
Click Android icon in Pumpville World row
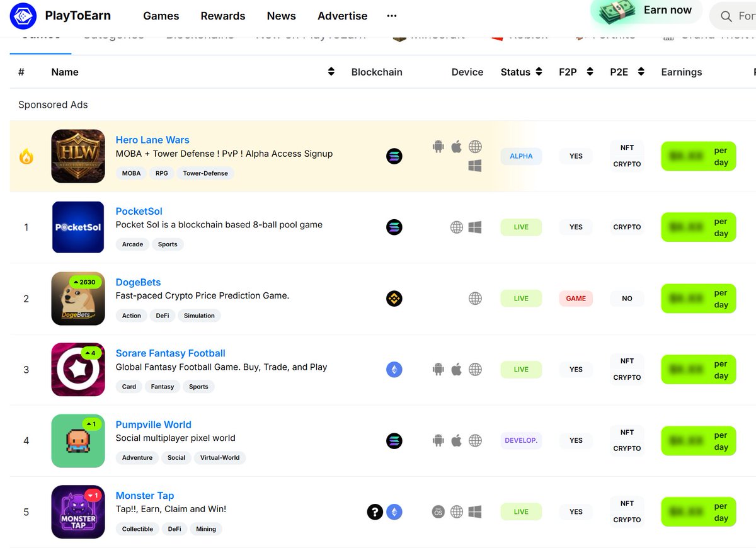click(x=438, y=441)
